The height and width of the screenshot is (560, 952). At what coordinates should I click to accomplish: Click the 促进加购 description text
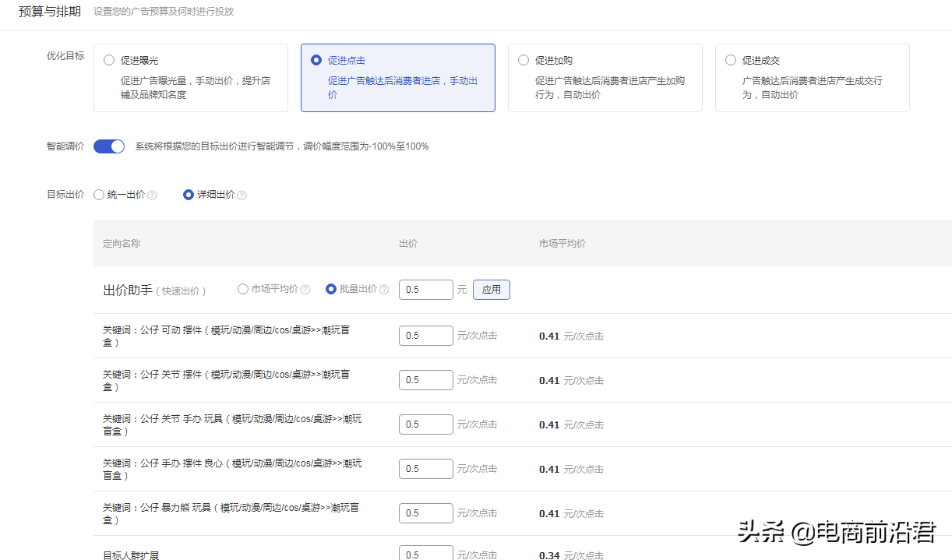pyautogui.click(x=610, y=87)
